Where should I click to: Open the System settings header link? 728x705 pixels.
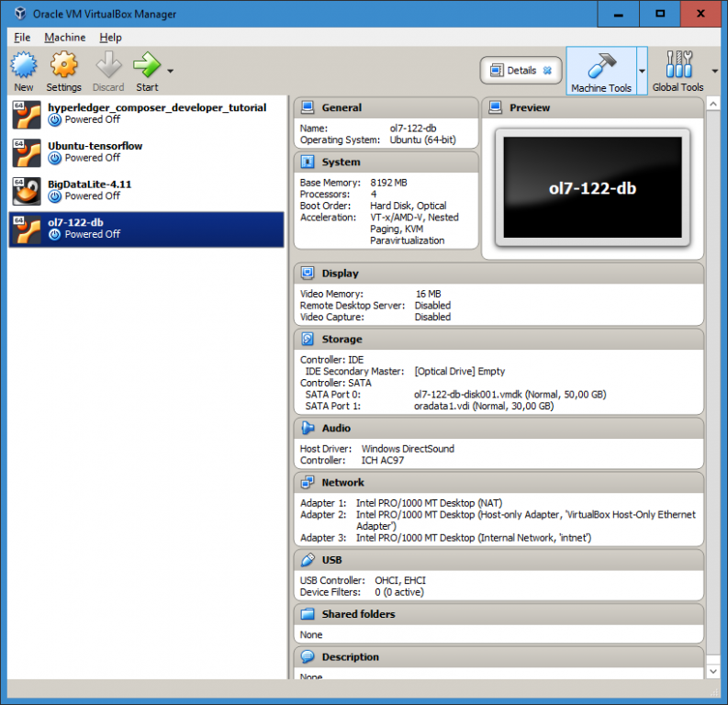tap(342, 162)
